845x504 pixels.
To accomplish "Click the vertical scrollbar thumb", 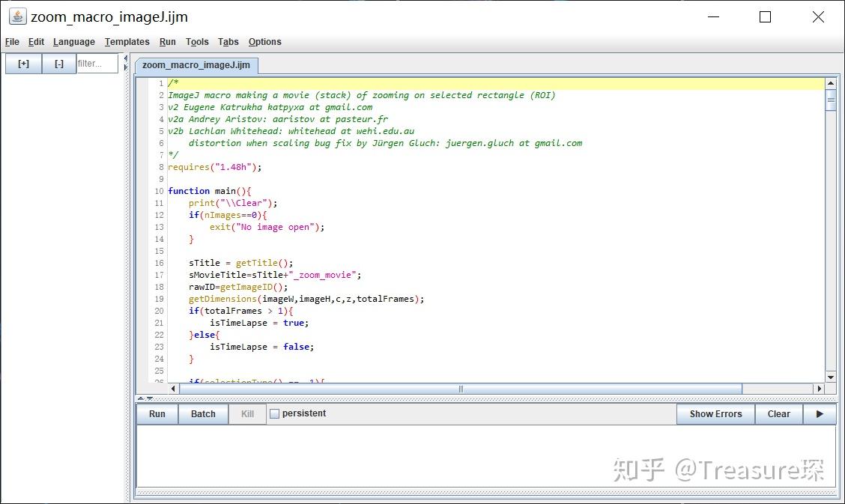I will (x=831, y=100).
